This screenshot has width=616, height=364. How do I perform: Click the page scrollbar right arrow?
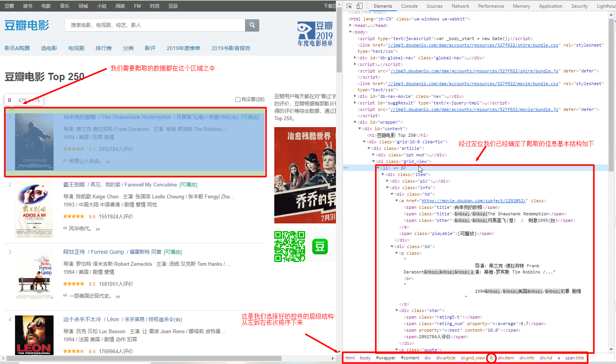[x=333, y=358]
